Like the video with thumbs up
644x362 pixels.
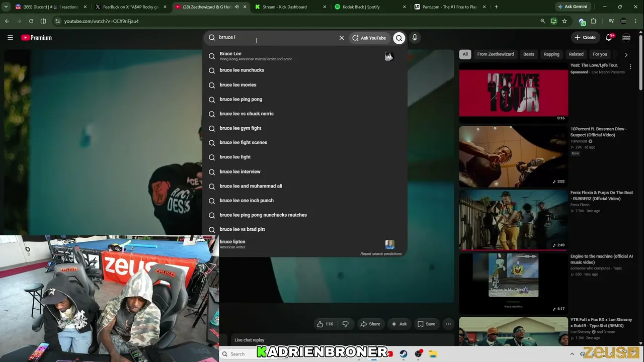pyautogui.click(x=325, y=324)
